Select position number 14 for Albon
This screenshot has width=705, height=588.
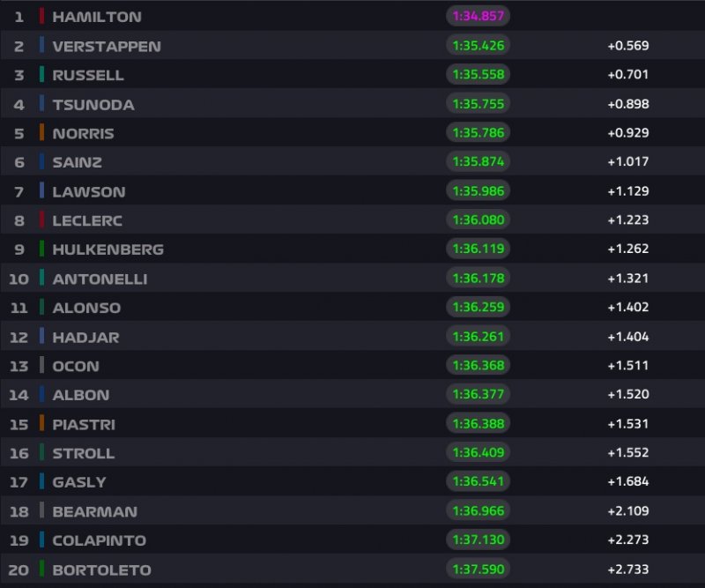pyautogui.click(x=19, y=395)
